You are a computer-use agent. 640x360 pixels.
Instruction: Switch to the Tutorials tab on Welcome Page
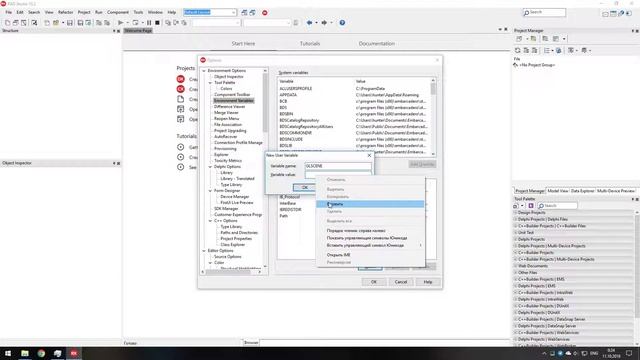(310, 44)
